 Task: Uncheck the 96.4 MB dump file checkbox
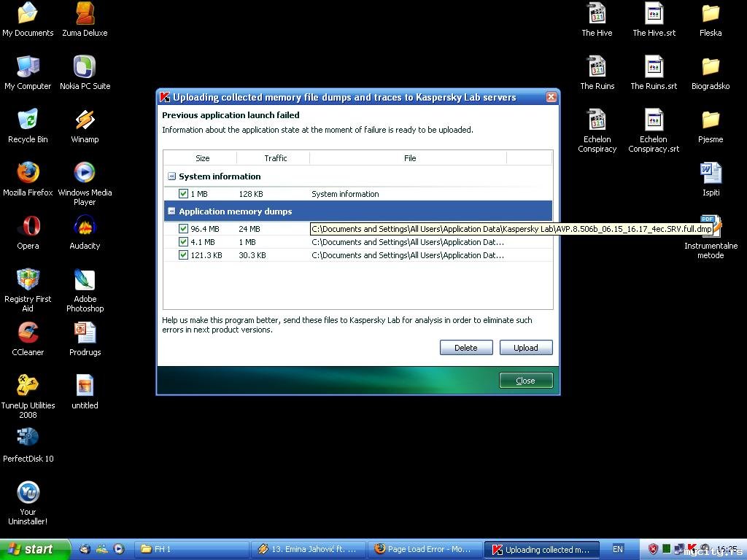(x=183, y=228)
